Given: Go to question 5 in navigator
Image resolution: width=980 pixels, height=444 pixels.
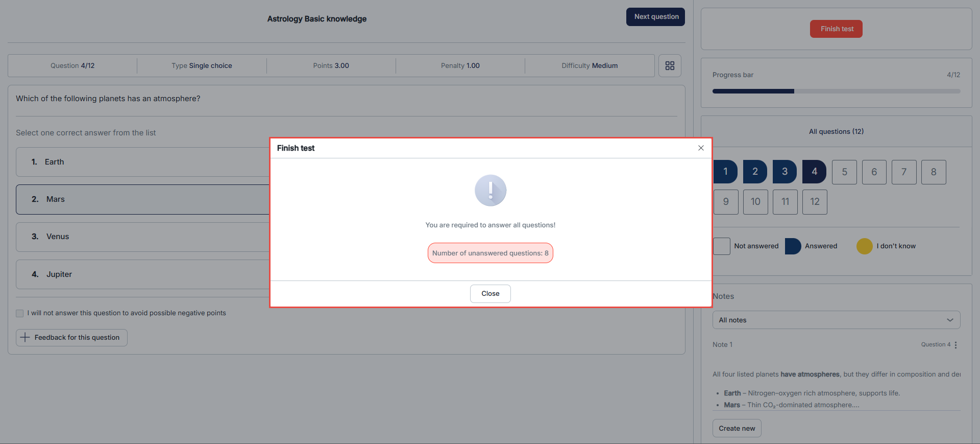Looking at the screenshot, I should click(x=844, y=172).
